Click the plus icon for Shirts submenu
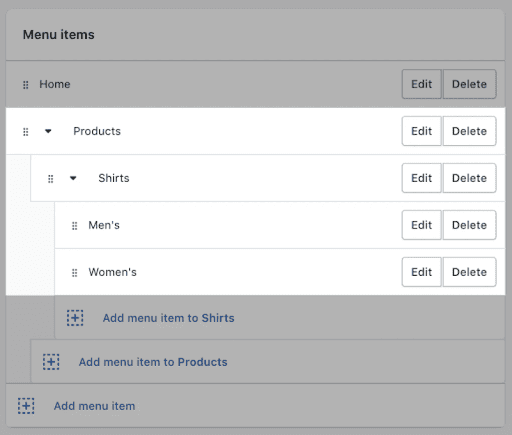Screen dimensions: 512x435 75,318
